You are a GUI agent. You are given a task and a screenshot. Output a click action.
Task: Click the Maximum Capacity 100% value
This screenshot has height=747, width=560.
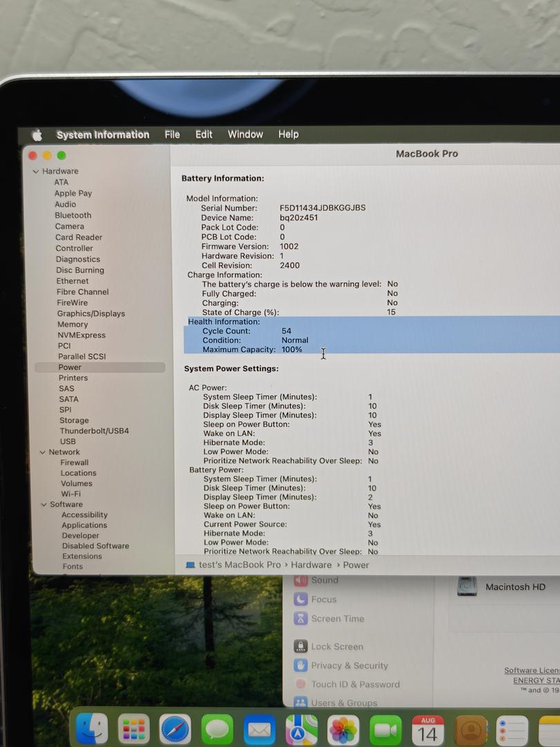292,349
